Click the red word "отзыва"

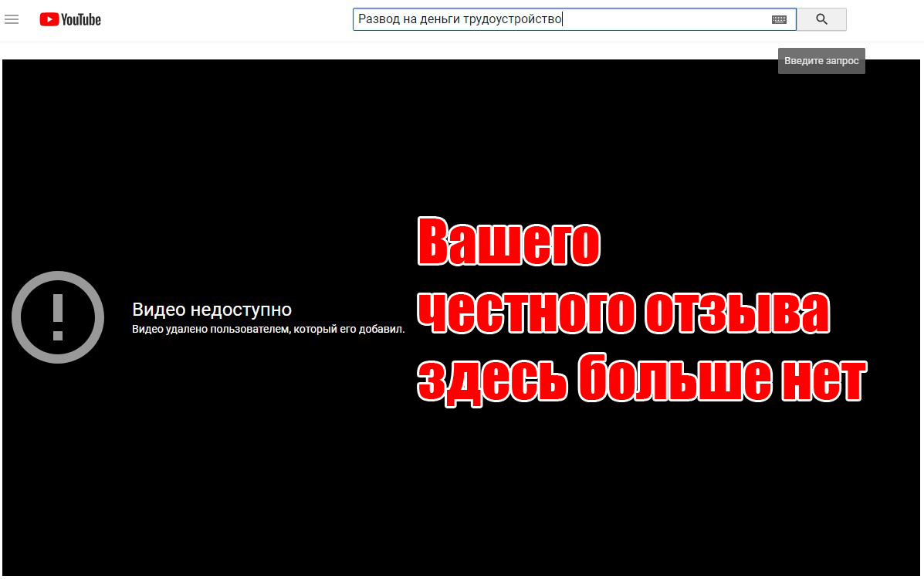click(738, 313)
